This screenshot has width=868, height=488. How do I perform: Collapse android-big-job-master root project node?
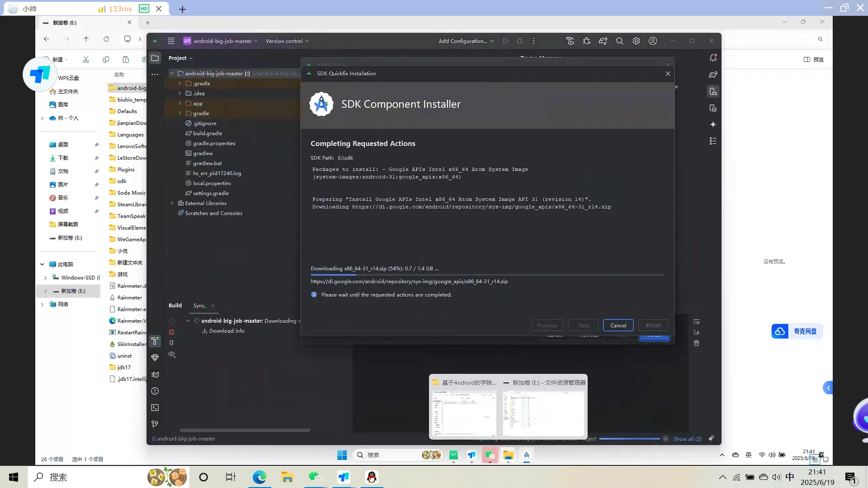pyautogui.click(x=172, y=73)
